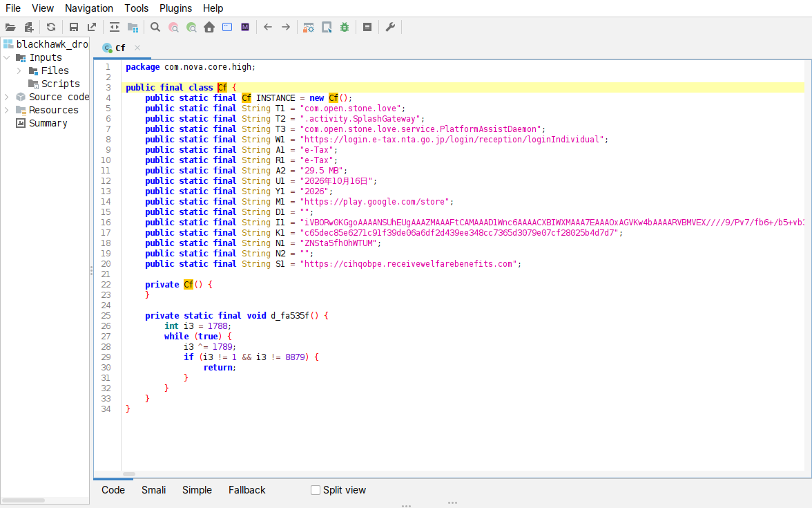
Task: Click the project tree horizontal scrollbar thumb
Action: [x=23, y=500]
